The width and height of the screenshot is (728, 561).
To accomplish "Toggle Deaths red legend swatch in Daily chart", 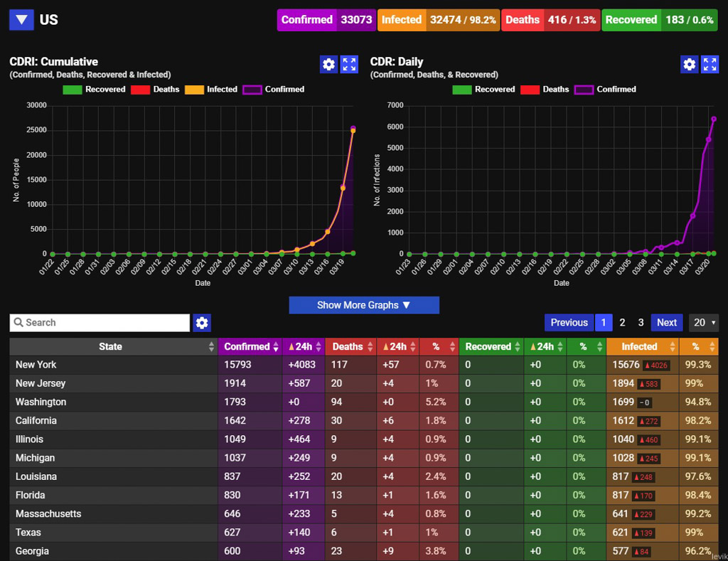I will click(530, 90).
